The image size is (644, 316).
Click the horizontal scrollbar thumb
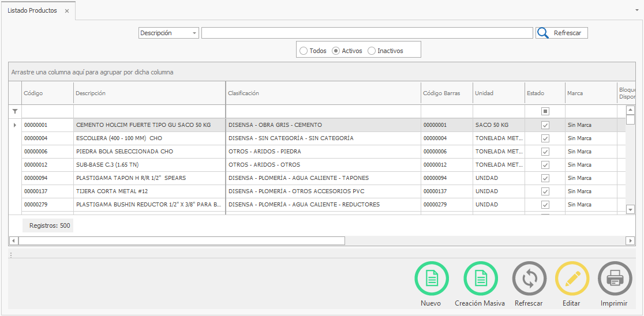point(182,240)
